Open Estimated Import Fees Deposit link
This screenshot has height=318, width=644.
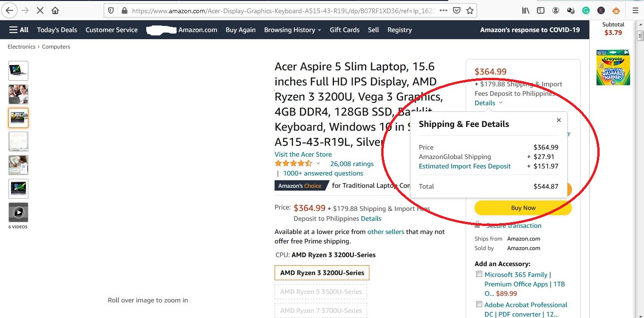465,166
